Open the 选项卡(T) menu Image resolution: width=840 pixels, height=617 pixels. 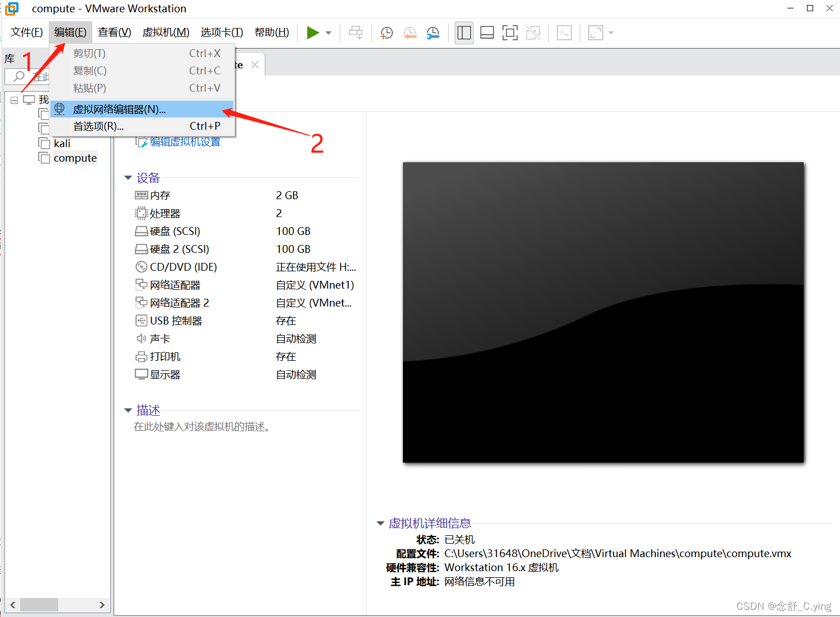tap(222, 32)
